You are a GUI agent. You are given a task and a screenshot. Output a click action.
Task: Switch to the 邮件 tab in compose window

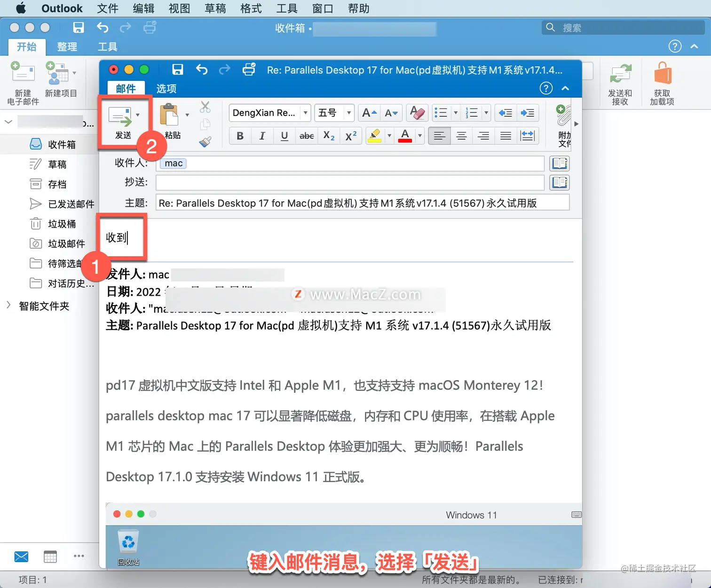click(126, 88)
